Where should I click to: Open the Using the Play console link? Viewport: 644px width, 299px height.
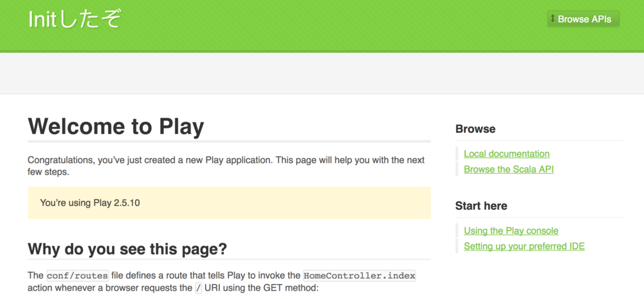511,231
